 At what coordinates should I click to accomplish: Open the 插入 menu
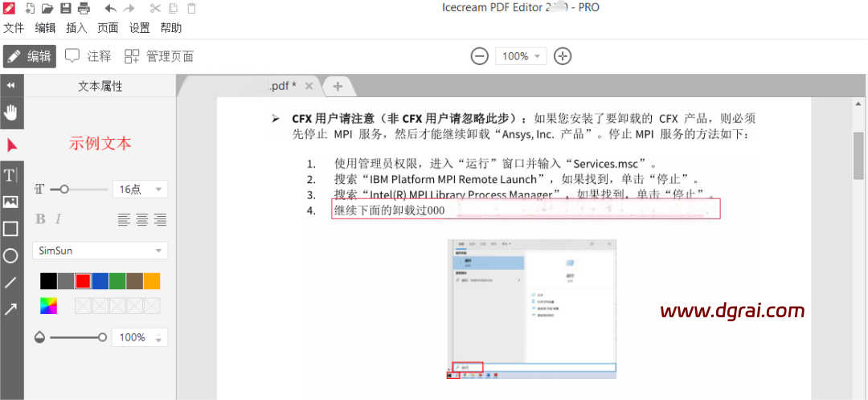76,28
